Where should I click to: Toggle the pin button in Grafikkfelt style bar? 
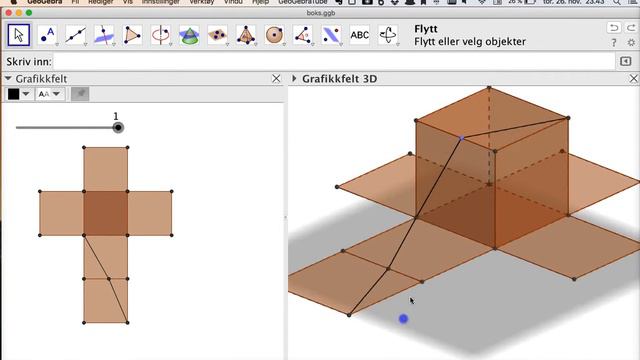[x=80, y=94]
